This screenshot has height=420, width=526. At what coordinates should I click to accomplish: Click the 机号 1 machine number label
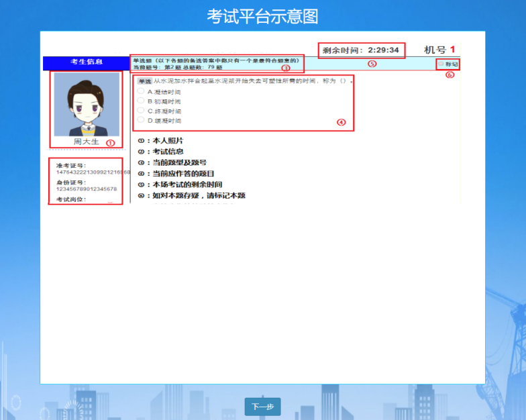(439, 50)
